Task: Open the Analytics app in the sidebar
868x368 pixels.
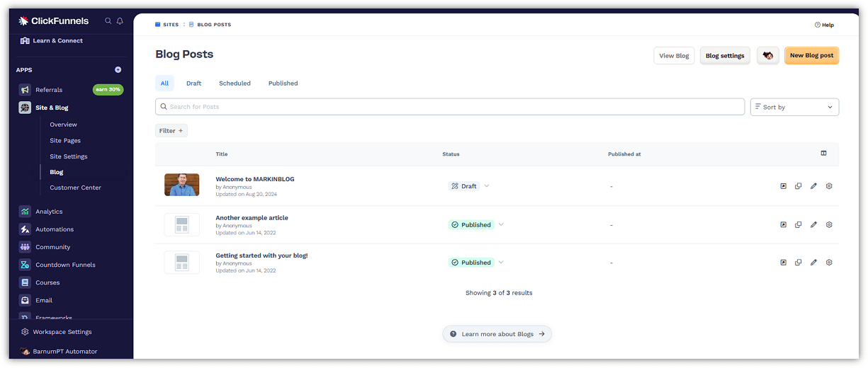Action: (49, 212)
